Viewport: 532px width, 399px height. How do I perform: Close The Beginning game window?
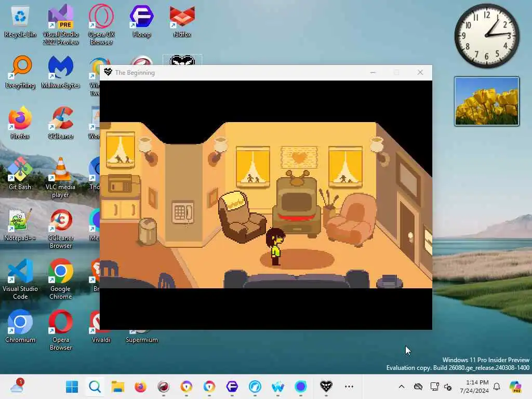[420, 72]
